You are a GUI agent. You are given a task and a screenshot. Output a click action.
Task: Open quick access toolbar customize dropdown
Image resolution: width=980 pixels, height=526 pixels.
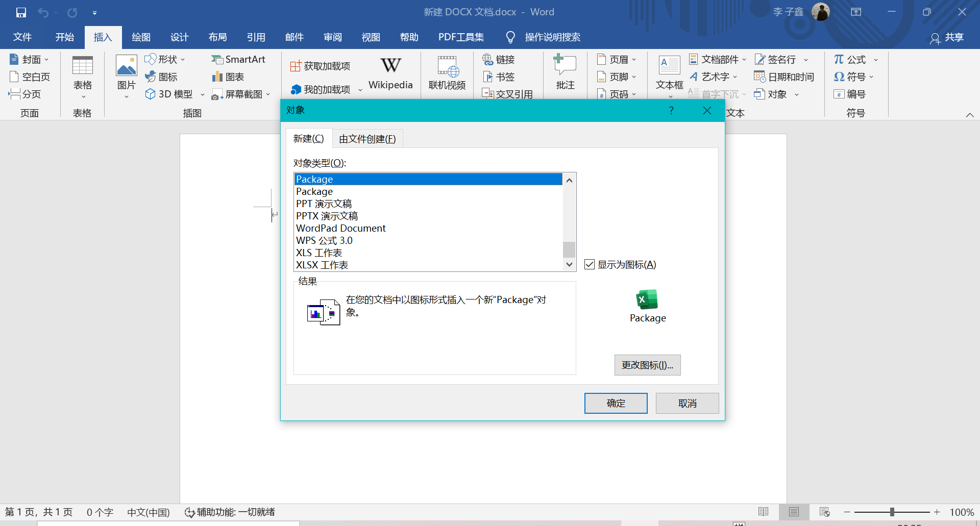coord(94,13)
